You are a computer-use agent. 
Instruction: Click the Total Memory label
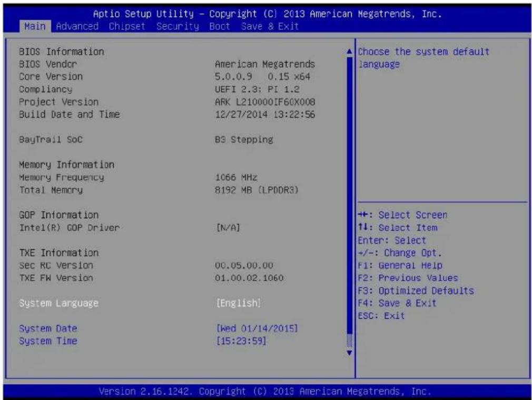51,190
